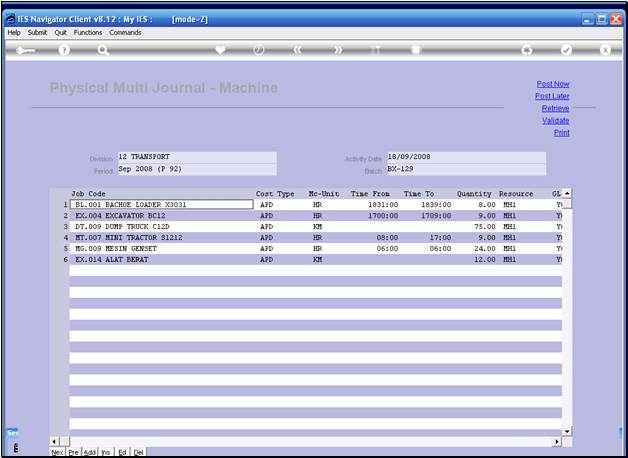Click the Batch field BX-129
The height and width of the screenshot is (458, 628).
tap(466, 169)
